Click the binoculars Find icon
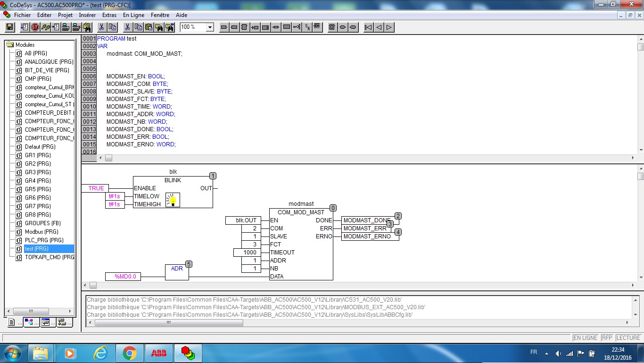This screenshot has width=644, height=363. click(159, 27)
